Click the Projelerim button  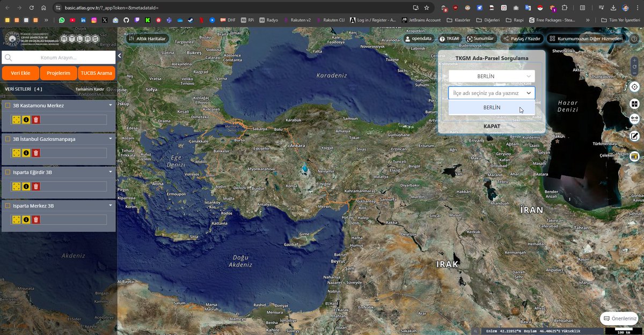(x=58, y=73)
